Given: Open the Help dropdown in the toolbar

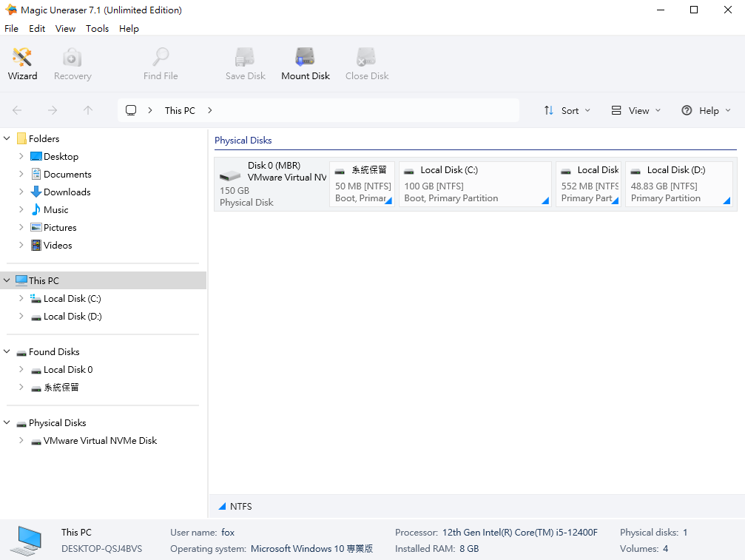Looking at the screenshot, I should [706, 111].
